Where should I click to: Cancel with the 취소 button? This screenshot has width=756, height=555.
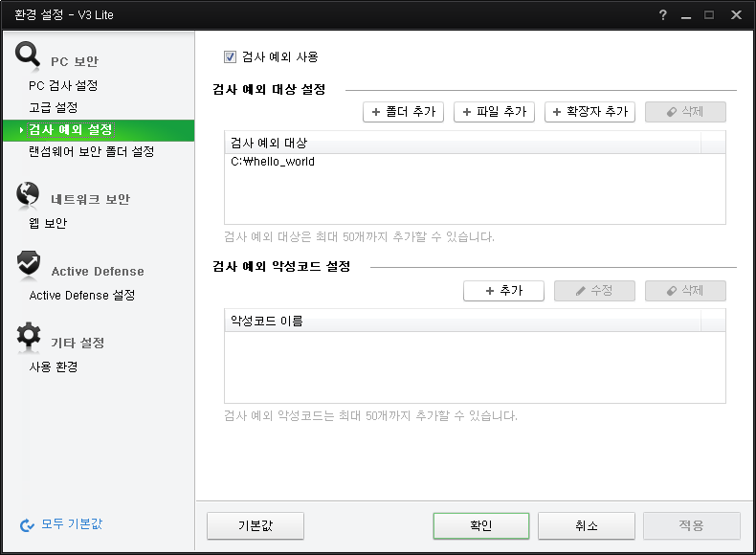pos(587,525)
